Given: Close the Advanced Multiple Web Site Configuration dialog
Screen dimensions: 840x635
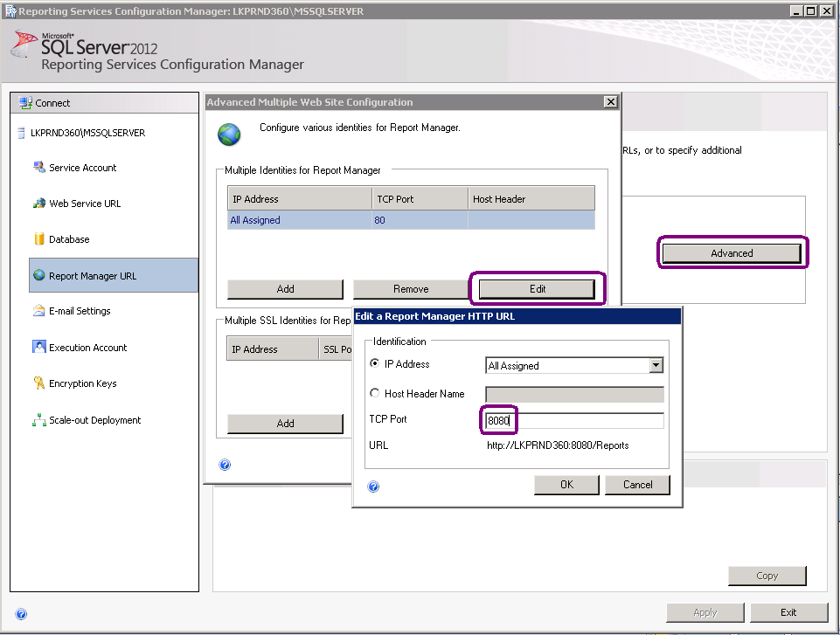Looking at the screenshot, I should pos(610,101).
